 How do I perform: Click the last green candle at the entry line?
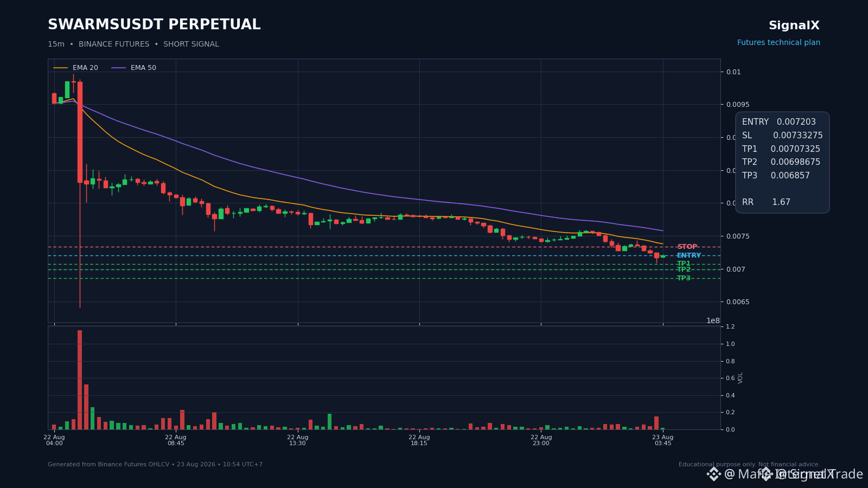[x=662, y=256]
